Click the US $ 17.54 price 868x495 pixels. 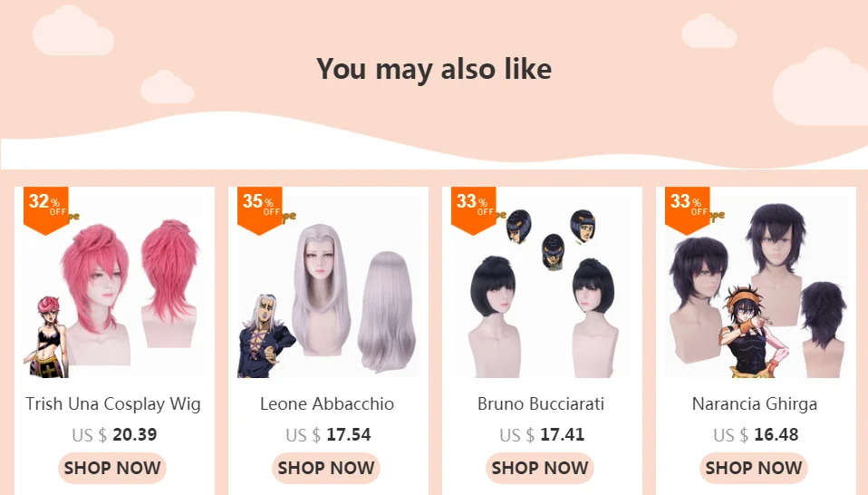(x=328, y=434)
